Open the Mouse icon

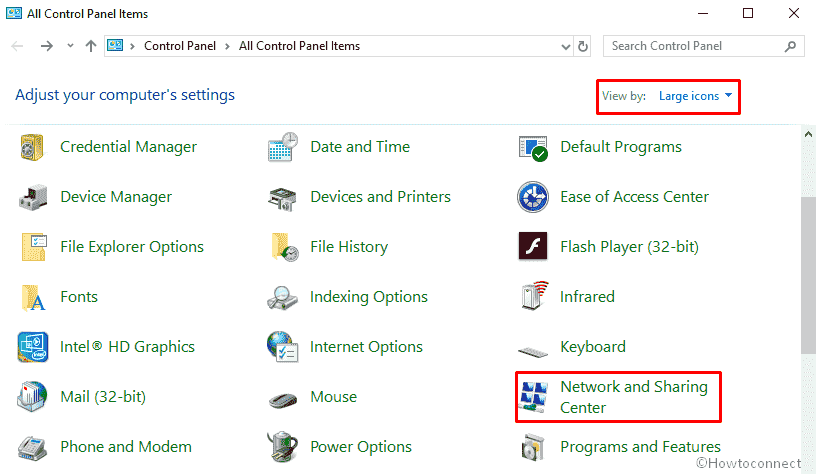(283, 400)
